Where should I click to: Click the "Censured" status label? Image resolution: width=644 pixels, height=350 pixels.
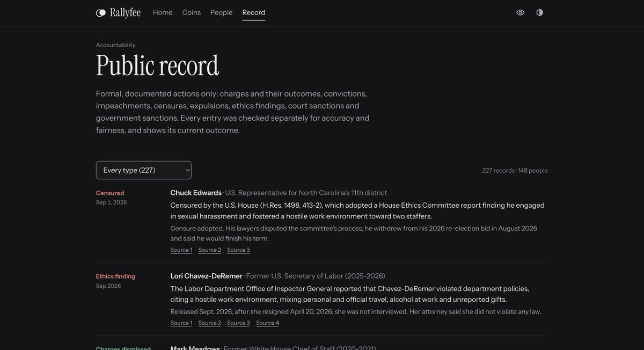click(x=110, y=193)
